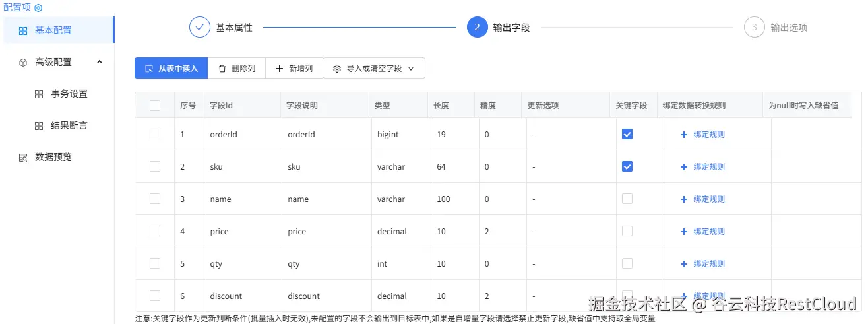The image size is (868, 324).
Task: Click the 从表中读入 button
Action: click(171, 68)
